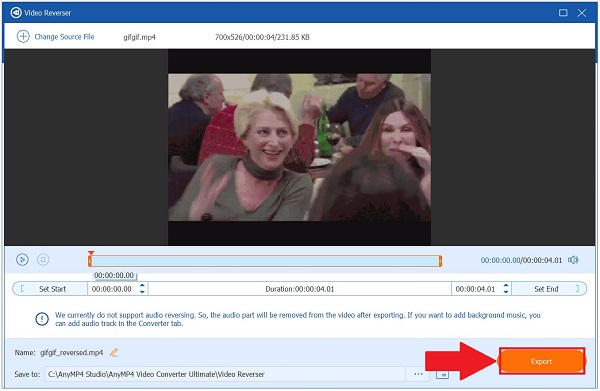Click the Change Source File plus icon
The image size is (600, 391).
tap(23, 36)
